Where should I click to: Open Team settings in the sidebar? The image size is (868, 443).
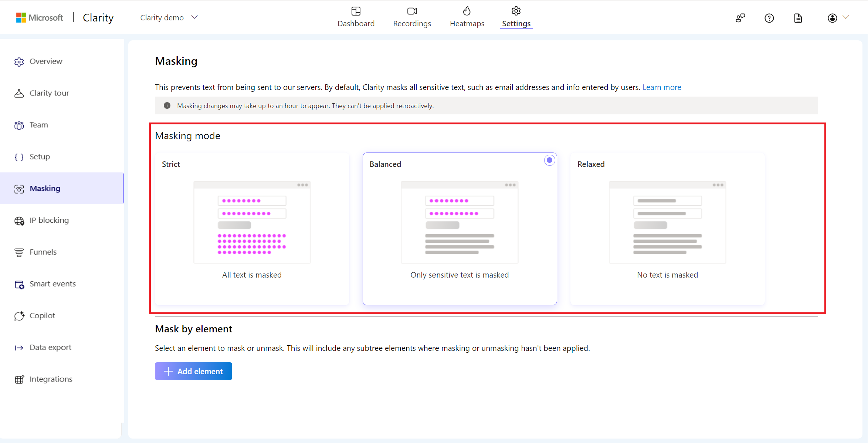click(x=62, y=125)
